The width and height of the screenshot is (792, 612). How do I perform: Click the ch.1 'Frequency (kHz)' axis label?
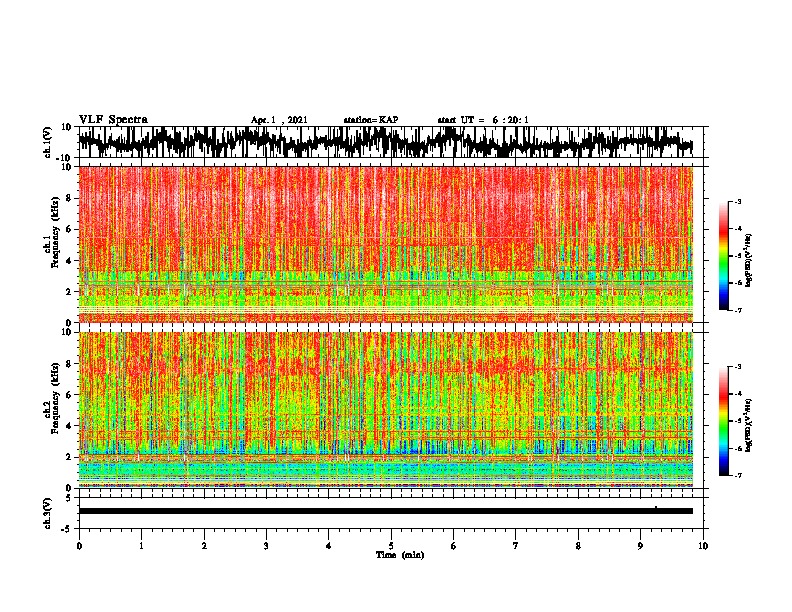click(x=56, y=233)
